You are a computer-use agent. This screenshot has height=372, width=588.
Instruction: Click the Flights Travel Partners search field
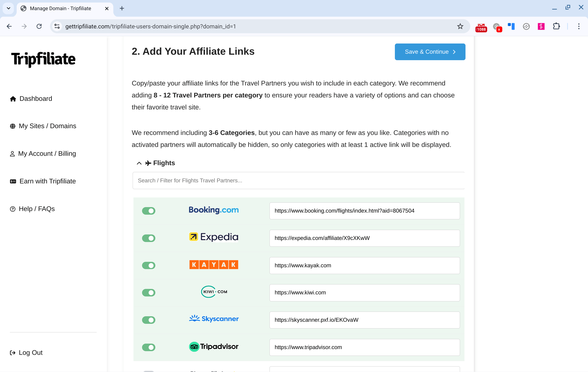point(298,181)
